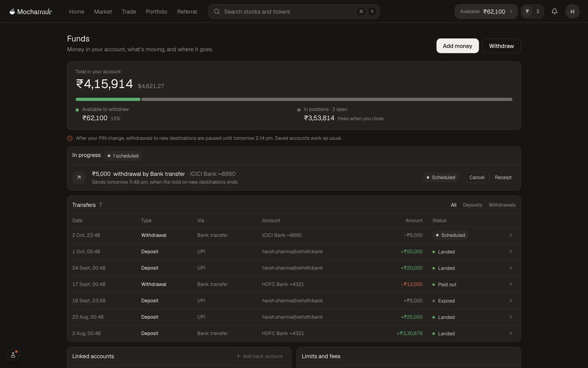Screen dimensions: 588x368
Task: Expand the 16 Sept expired deposit chevron
Action: (x=511, y=300)
